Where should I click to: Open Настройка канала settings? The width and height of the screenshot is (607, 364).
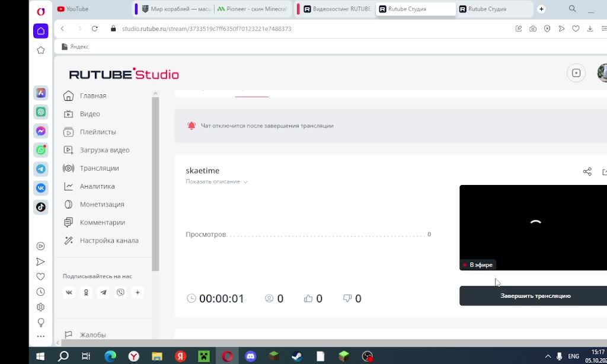click(101, 241)
